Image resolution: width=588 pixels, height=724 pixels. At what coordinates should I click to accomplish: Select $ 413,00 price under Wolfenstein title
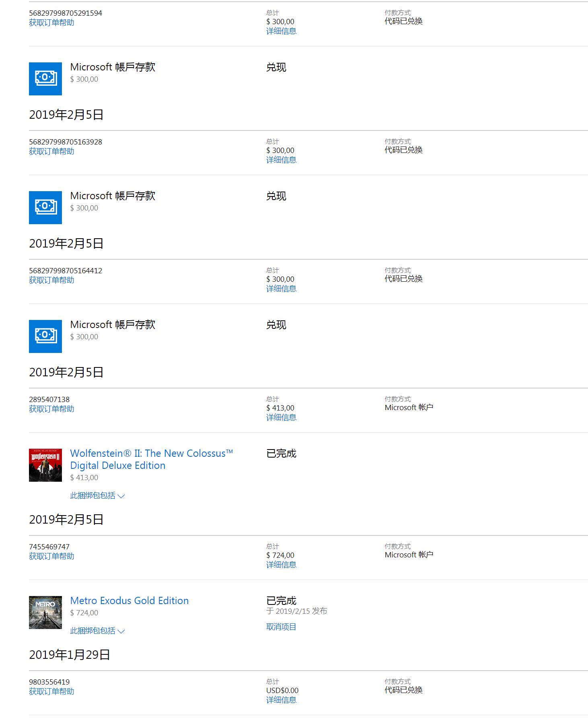(84, 477)
